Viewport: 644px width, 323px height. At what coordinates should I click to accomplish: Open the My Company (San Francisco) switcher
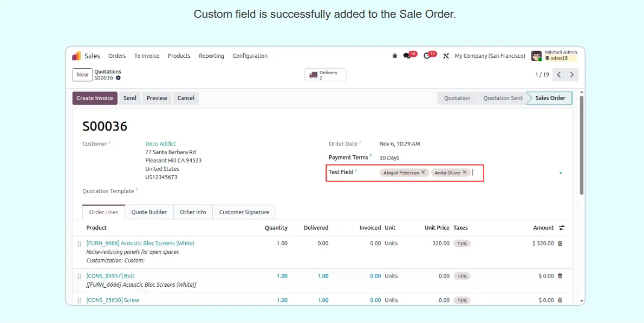490,56
